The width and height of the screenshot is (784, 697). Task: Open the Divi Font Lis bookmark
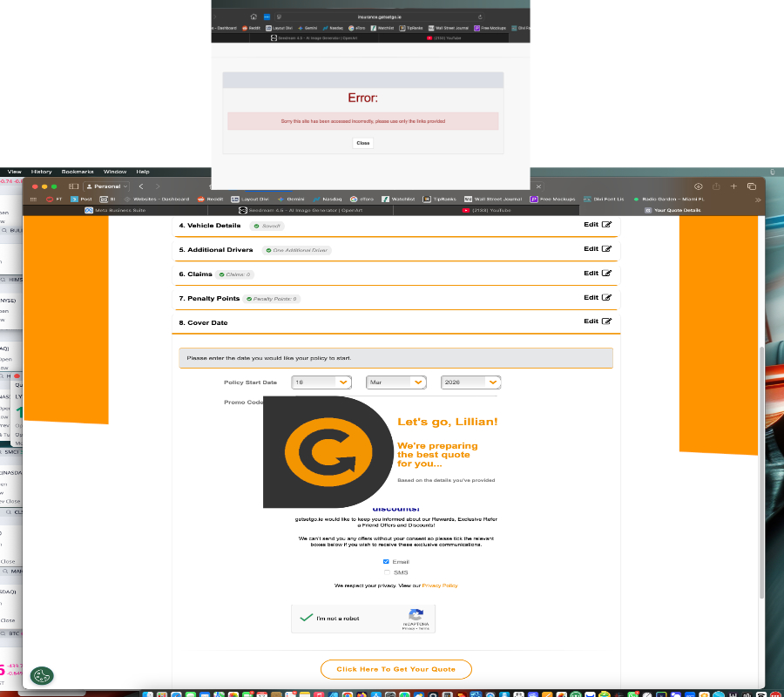tap(604, 199)
